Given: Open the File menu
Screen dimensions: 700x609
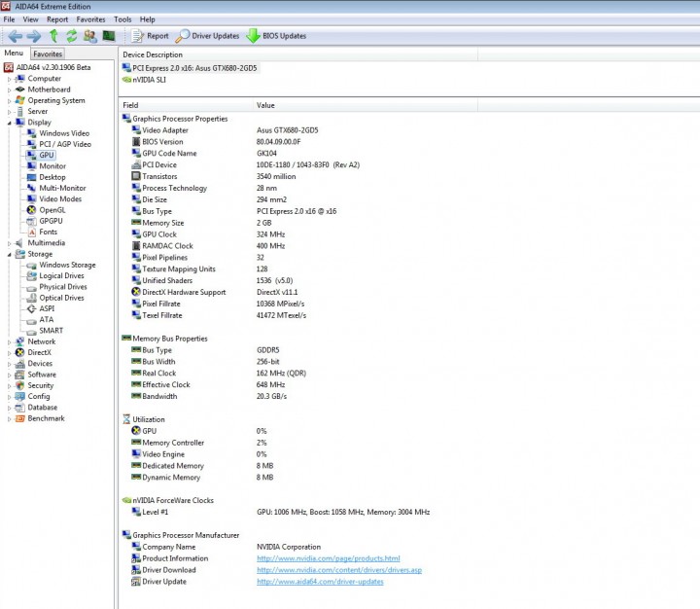Looking at the screenshot, I should 9,19.
